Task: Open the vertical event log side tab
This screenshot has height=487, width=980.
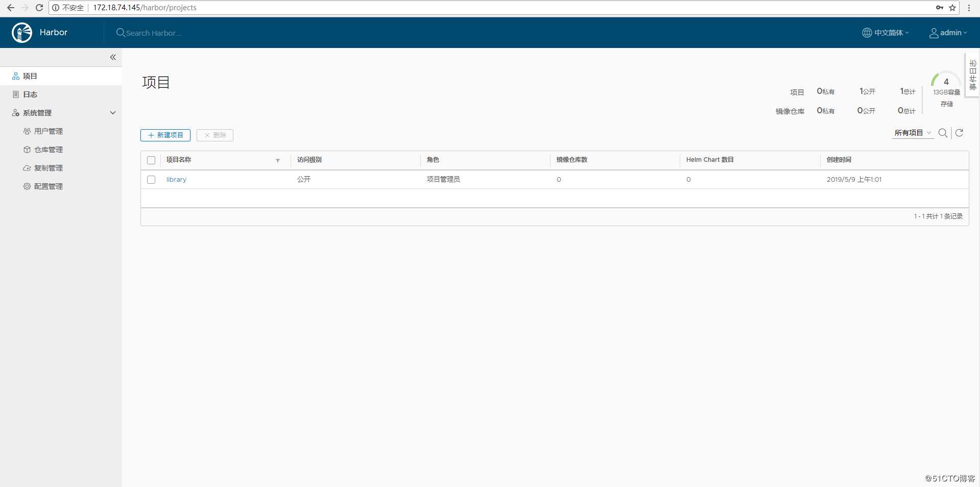Action: pos(972,75)
